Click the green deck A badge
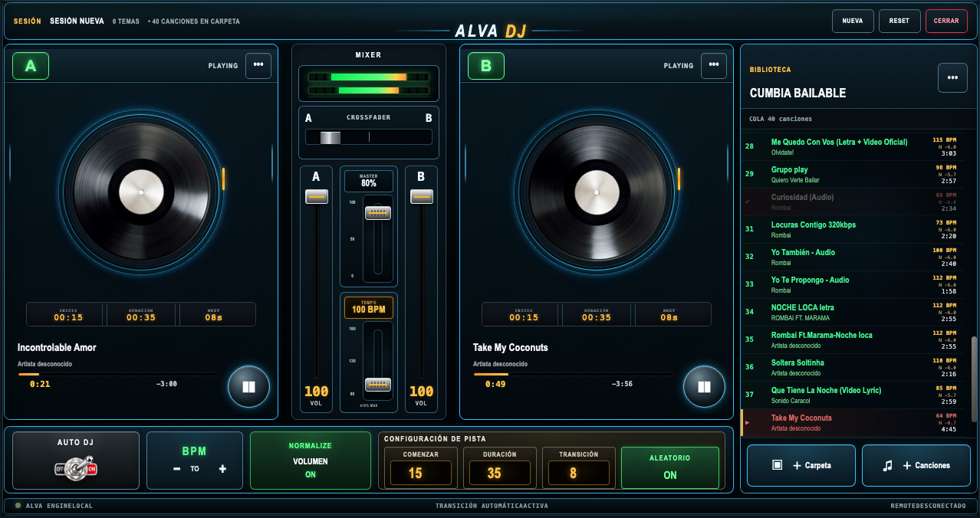This screenshot has height=518, width=980. (31, 66)
